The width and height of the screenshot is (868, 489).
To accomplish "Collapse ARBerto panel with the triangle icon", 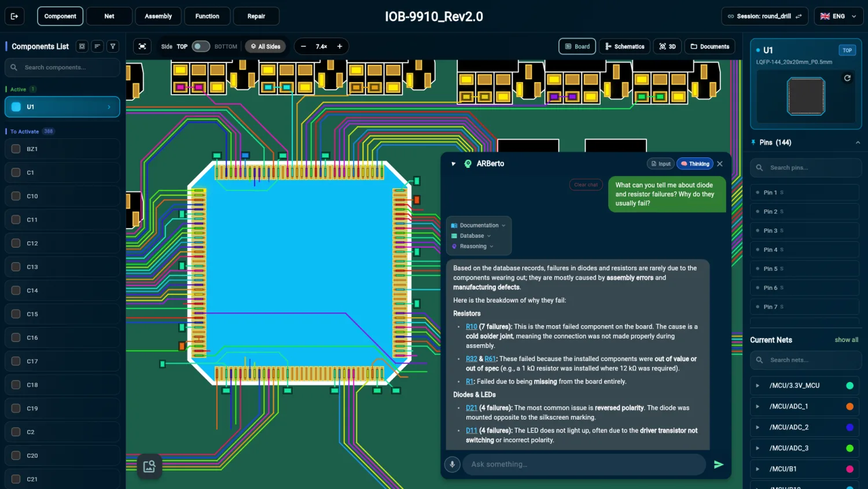I will click(x=454, y=164).
